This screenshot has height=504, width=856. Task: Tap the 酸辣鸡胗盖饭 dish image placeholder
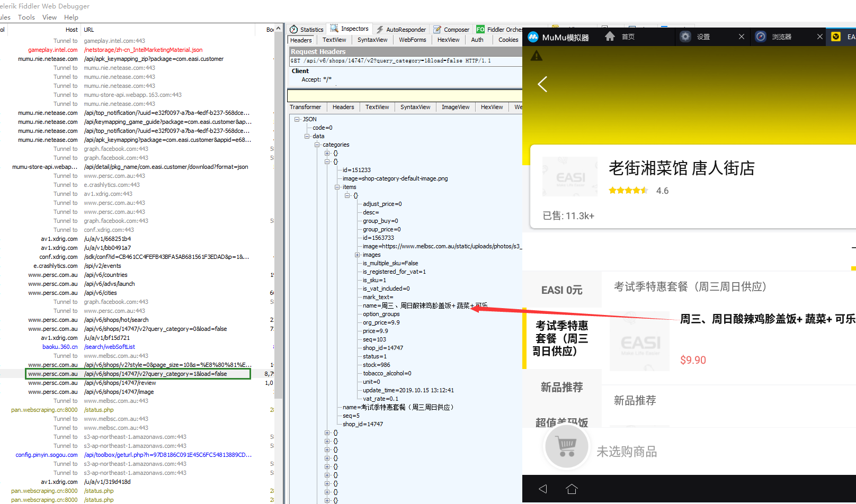[x=639, y=341]
